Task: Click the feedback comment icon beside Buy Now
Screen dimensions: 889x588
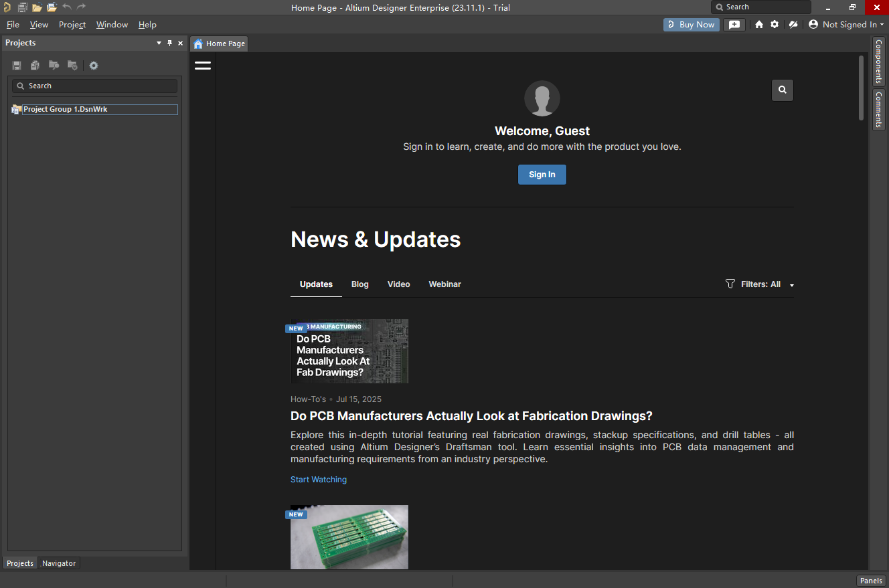Action: [734, 25]
